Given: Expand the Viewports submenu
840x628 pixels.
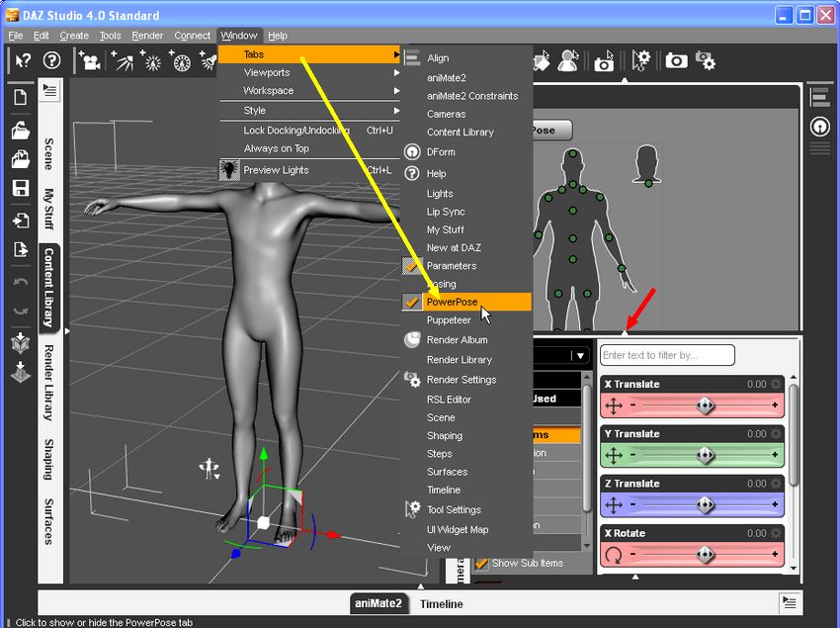Looking at the screenshot, I should [x=309, y=72].
